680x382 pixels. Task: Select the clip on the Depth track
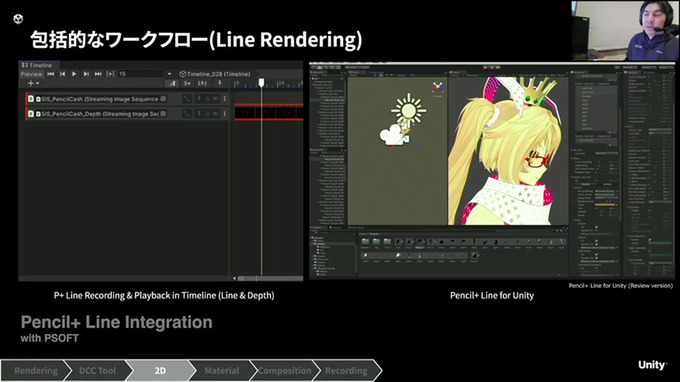269,114
